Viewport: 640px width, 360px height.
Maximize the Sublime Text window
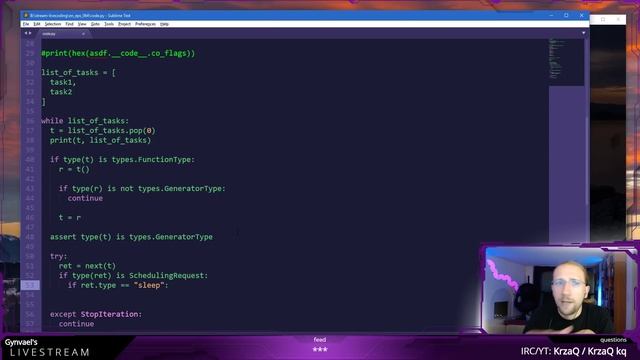[x=566, y=16]
